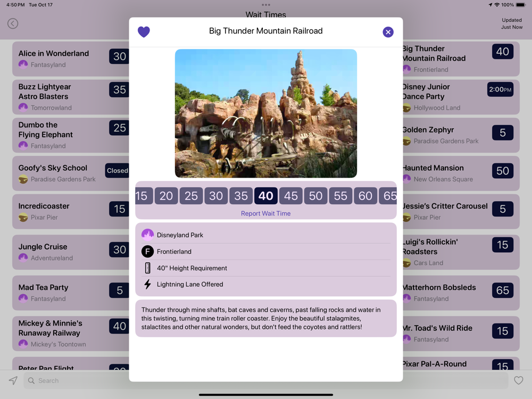This screenshot has height=399, width=532.
Task: Click Haunted Mansion title
Action: coord(433,168)
